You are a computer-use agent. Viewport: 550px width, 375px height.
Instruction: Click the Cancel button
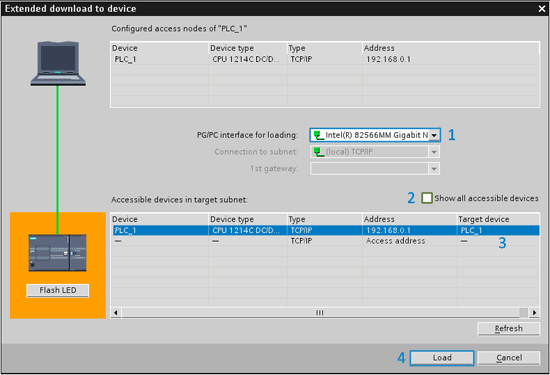tap(509, 358)
